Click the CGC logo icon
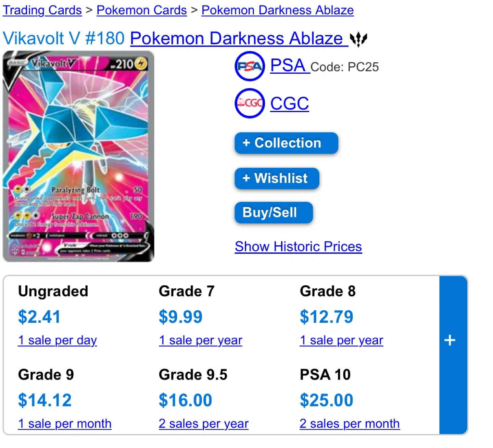 [250, 103]
